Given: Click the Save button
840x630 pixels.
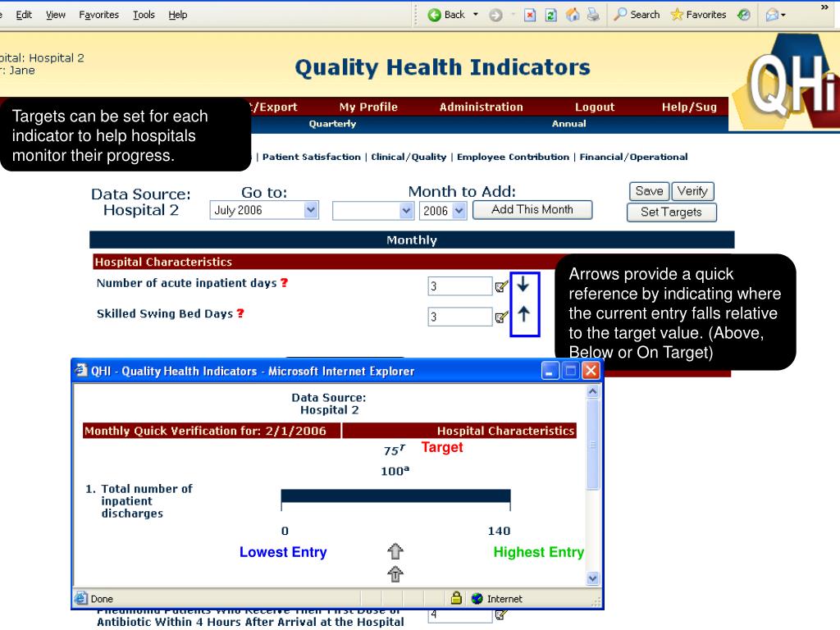Looking at the screenshot, I should (649, 191).
